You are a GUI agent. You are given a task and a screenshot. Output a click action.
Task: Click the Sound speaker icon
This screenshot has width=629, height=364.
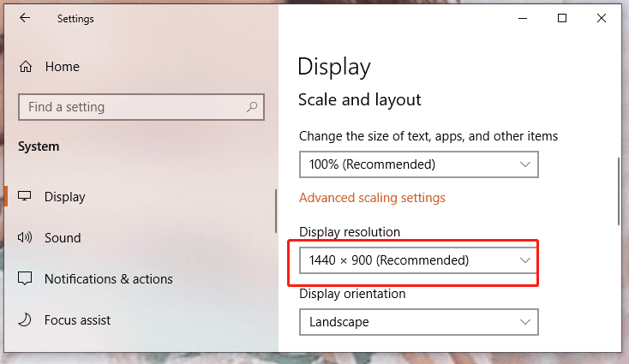(x=25, y=237)
